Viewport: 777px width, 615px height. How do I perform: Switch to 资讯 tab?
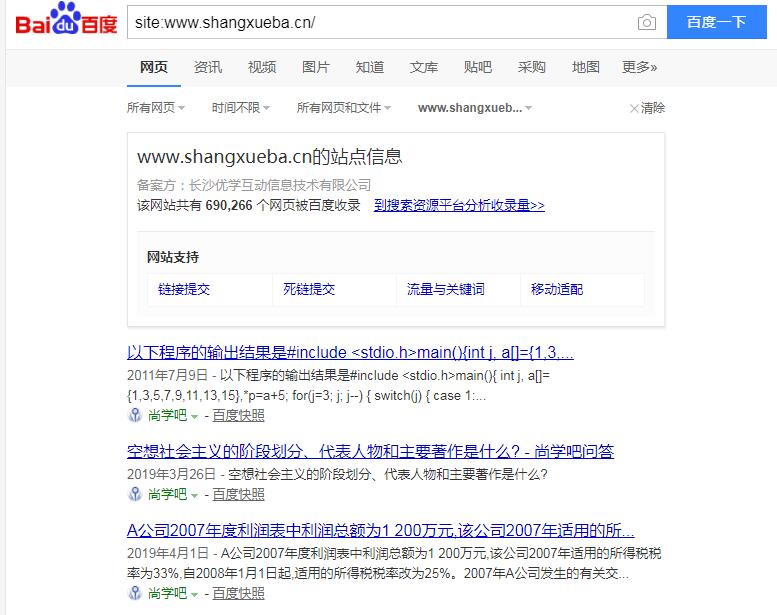[208, 67]
